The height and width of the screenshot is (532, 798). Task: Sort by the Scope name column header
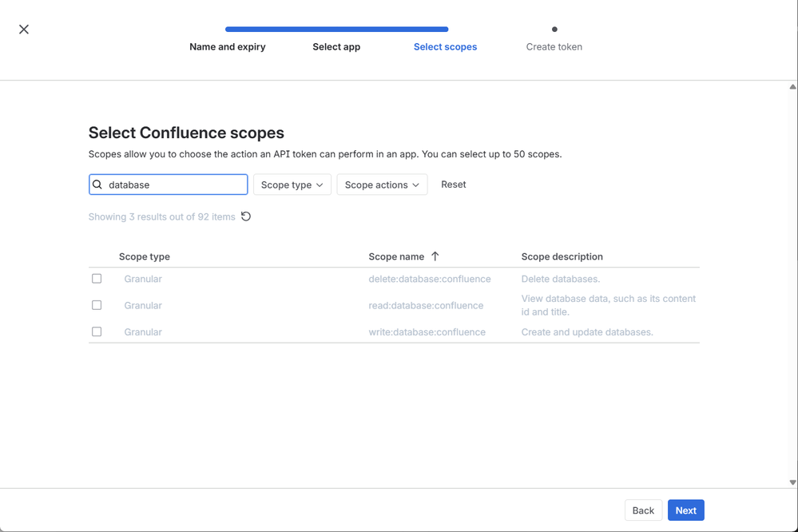(x=396, y=256)
